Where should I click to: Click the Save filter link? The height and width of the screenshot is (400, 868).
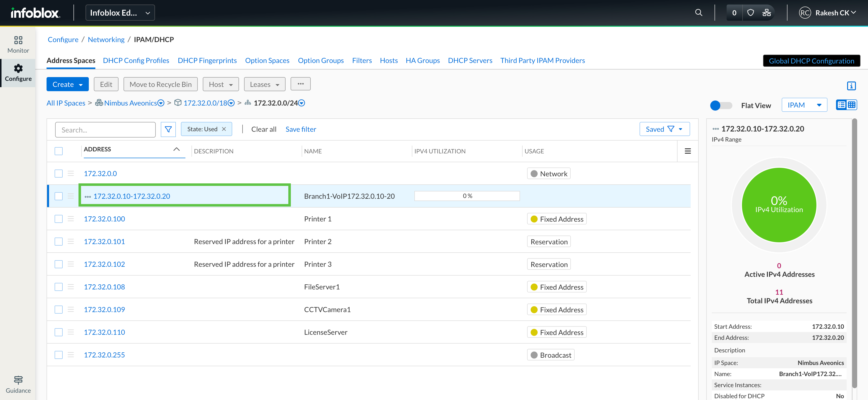click(x=301, y=129)
